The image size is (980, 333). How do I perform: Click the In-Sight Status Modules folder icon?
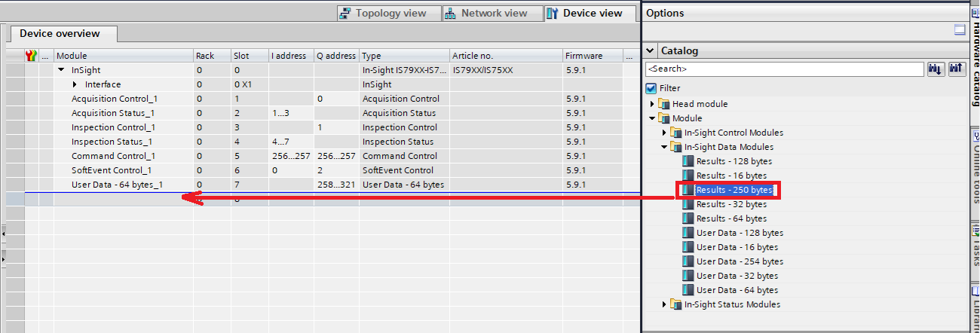(676, 304)
